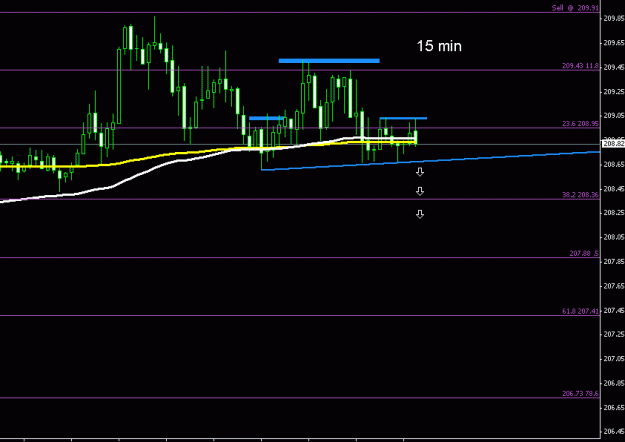Select the "Sell @ 209.91" level label
This screenshot has height=442, width=625.
point(575,8)
